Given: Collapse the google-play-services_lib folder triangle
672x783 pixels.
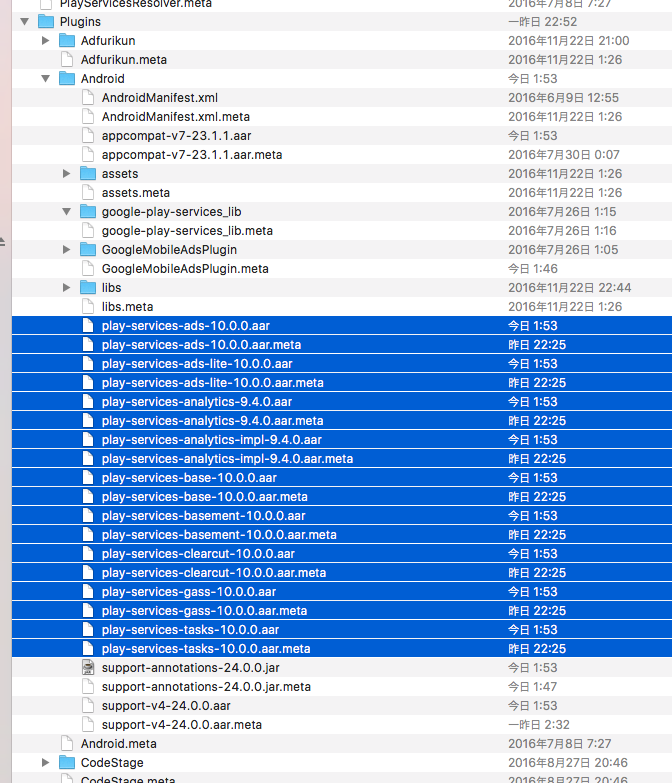Looking at the screenshot, I should [x=66, y=211].
